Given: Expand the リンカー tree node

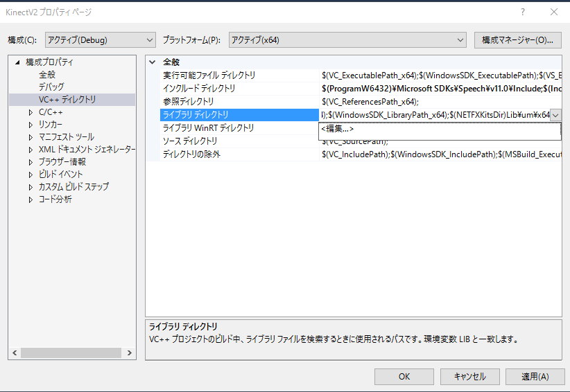Looking at the screenshot, I should [x=31, y=125].
